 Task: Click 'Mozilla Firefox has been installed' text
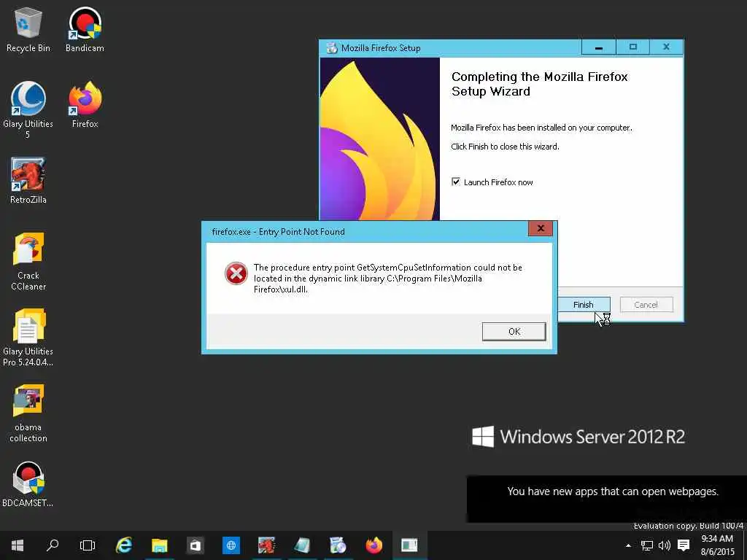(542, 128)
